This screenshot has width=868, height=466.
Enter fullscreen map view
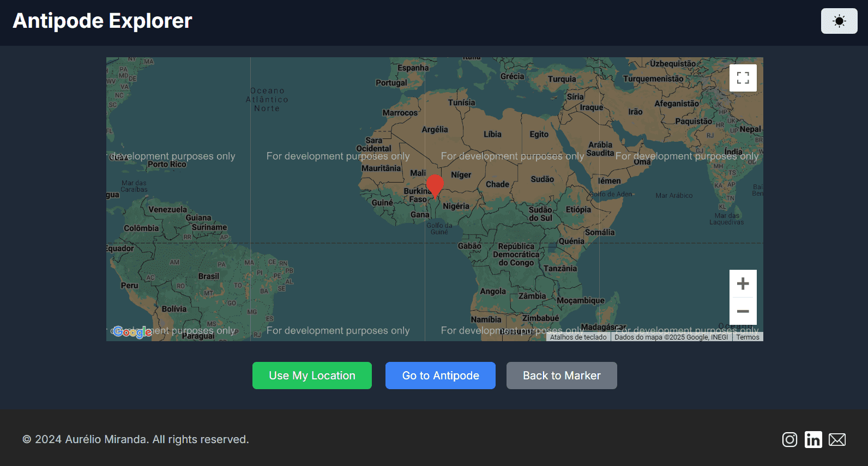[x=743, y=78]
